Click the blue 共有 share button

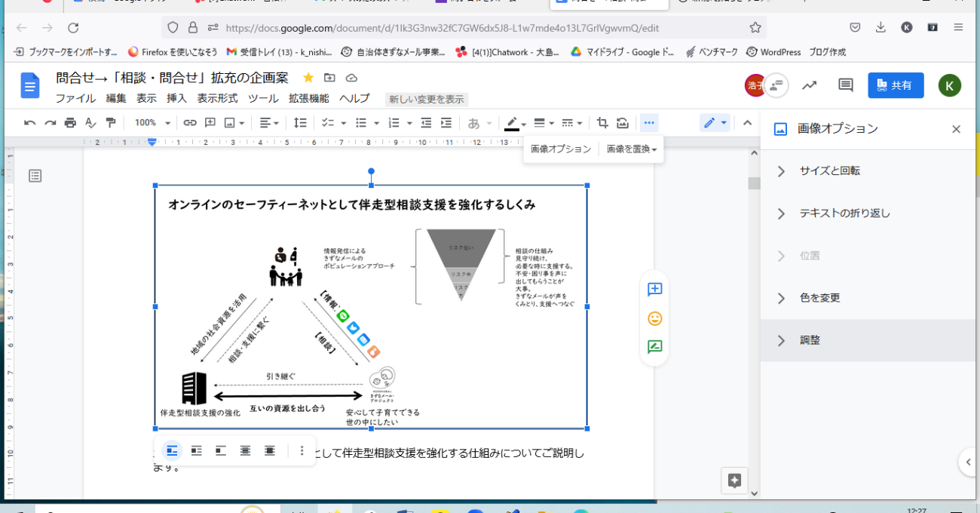pyautogui.click(x=895, y=85)
